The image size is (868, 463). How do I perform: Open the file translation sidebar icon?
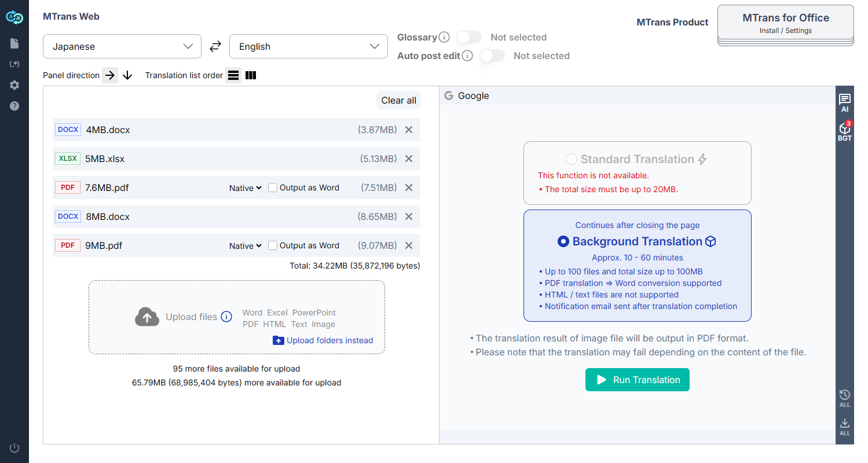tap(14, 43)
